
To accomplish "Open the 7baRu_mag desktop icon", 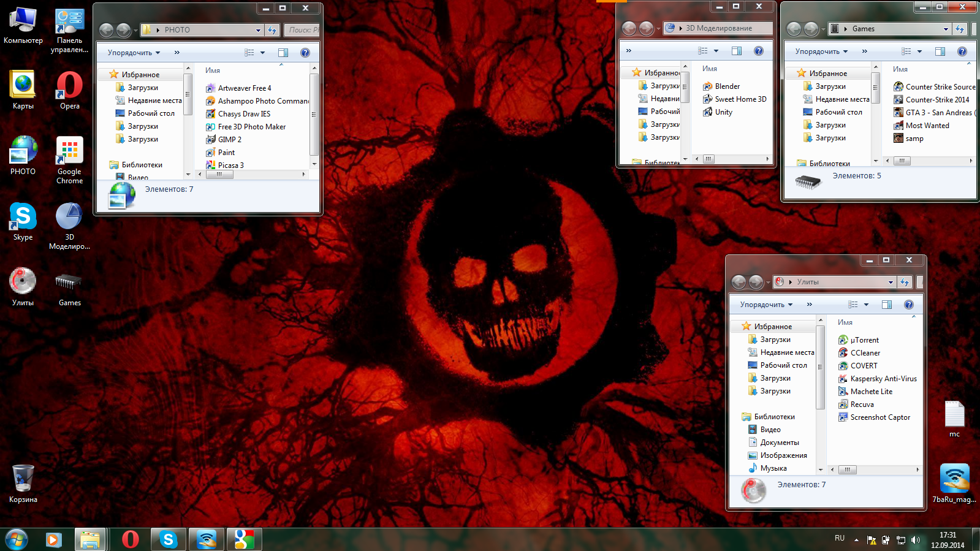I will coord(954,484).
